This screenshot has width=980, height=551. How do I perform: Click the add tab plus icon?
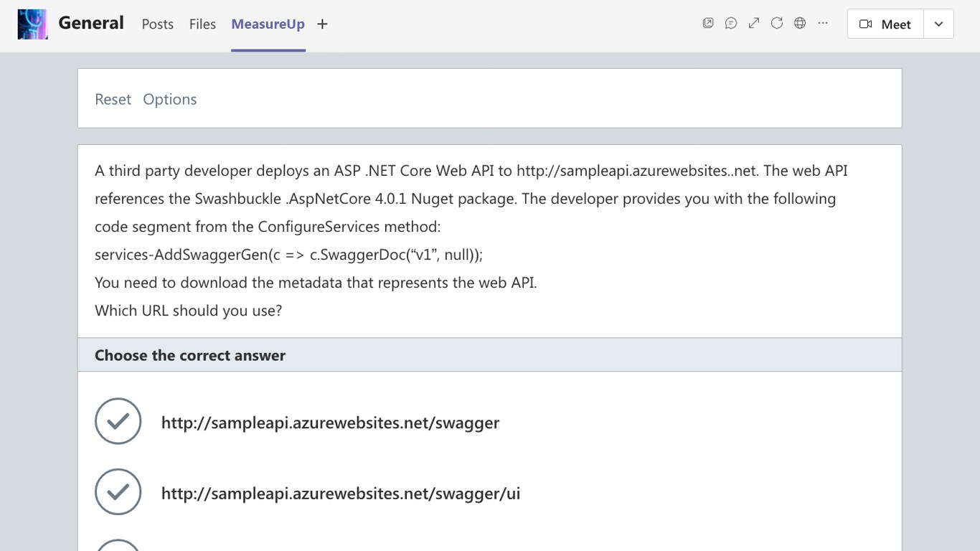coord(323,24)
